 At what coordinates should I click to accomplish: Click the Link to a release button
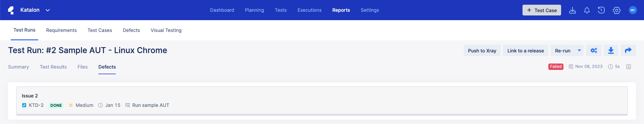(526, 50)
